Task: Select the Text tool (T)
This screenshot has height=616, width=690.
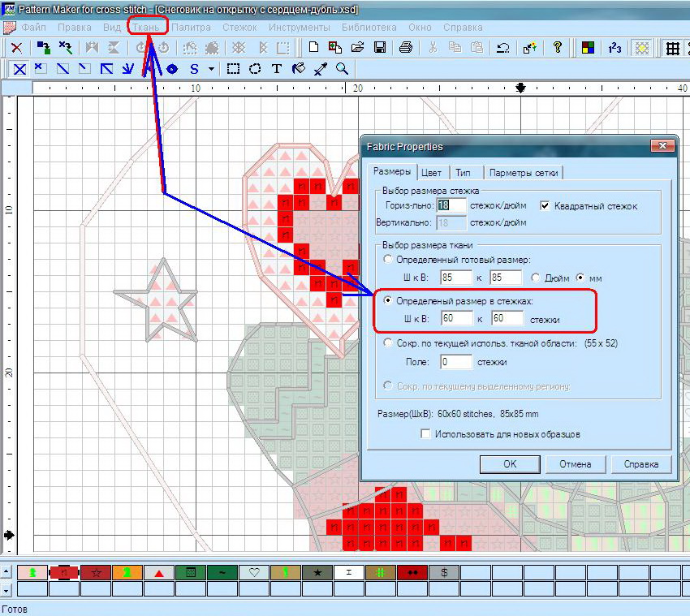Action: pos(277,69)
